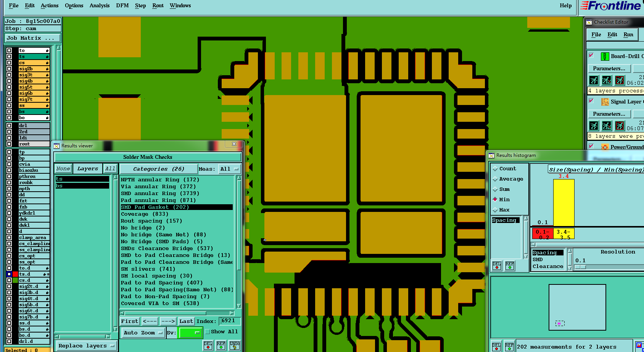Select the Average radio option
Viewport: 644px width, 352px height.
coord(495,179)
